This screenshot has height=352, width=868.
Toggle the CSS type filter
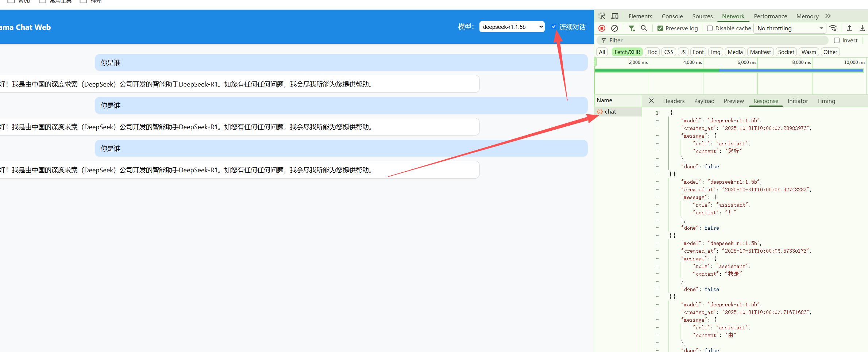[x=669, y=52]
